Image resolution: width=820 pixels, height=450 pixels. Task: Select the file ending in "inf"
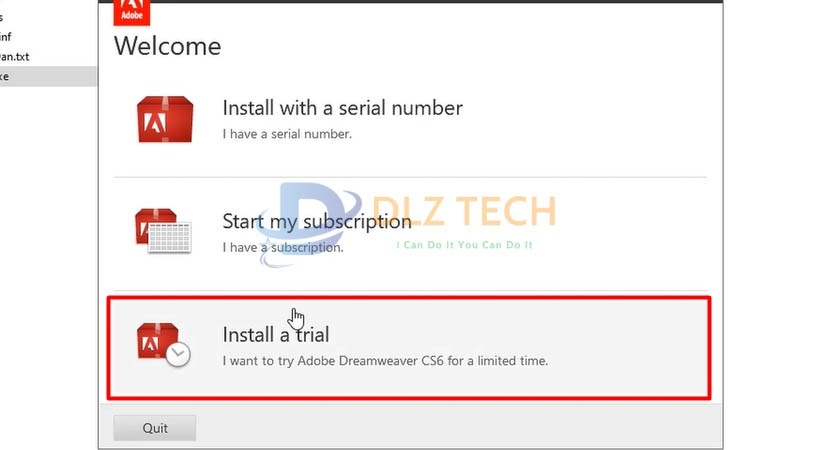(x=5, y=38)
